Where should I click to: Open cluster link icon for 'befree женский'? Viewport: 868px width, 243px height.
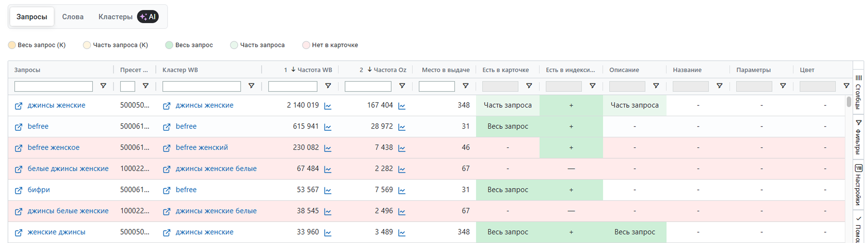coord(166,148)
